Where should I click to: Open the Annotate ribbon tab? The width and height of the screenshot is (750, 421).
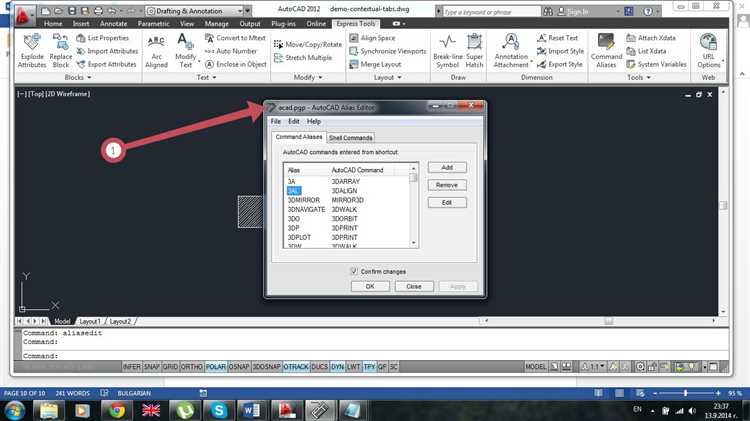pos(113,23)
